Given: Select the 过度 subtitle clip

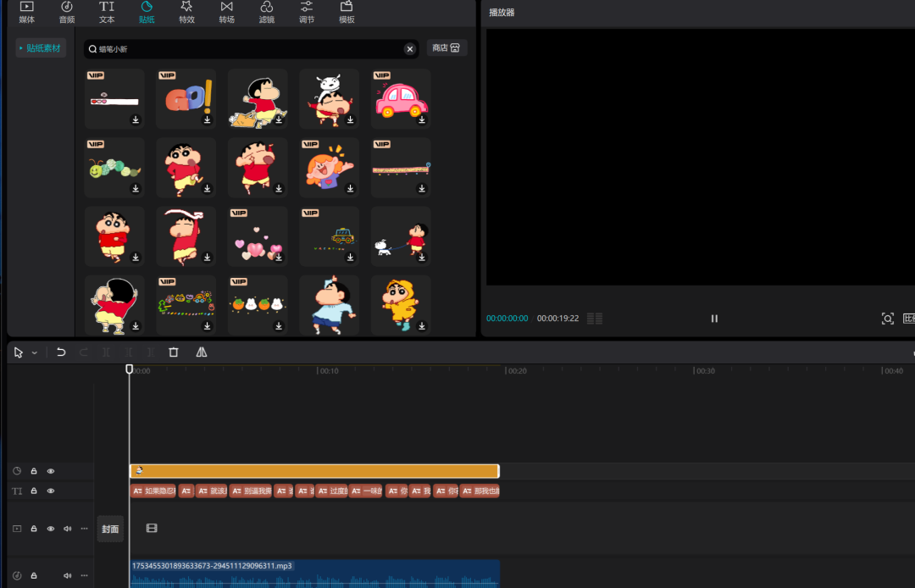Looking at the screenshot, I should coord(331,491).
